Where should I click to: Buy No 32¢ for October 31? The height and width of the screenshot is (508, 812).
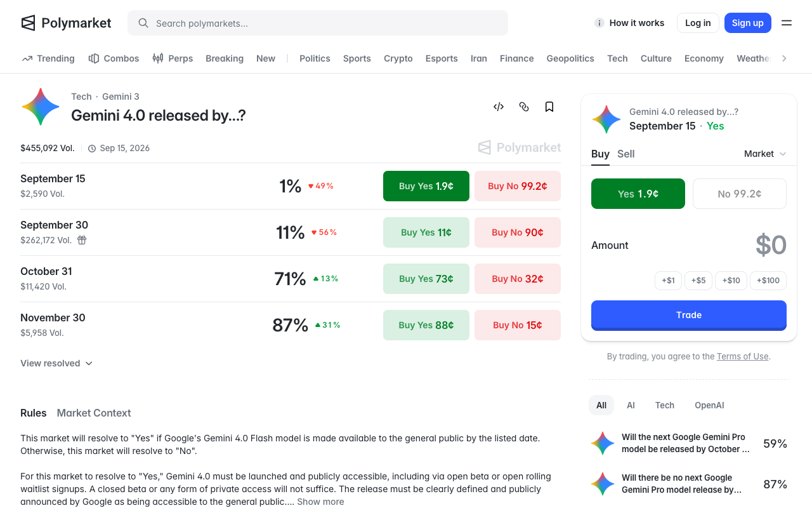518,279
